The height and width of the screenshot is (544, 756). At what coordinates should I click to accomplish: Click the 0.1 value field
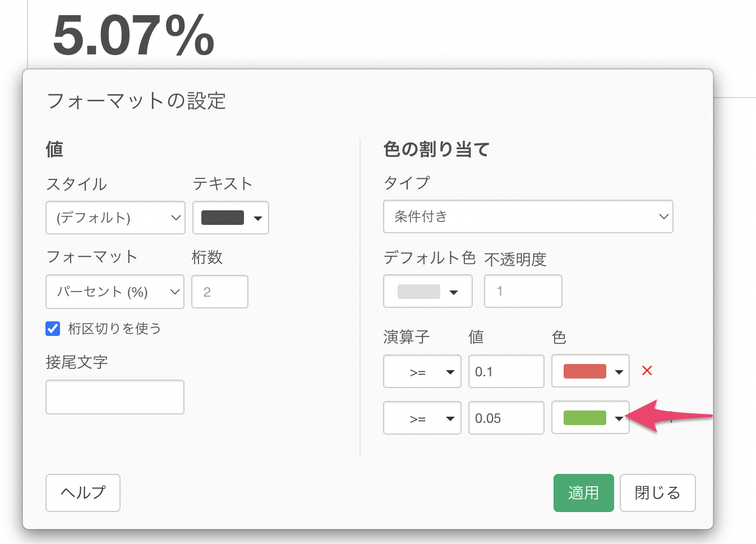click(x=506, y=372)
